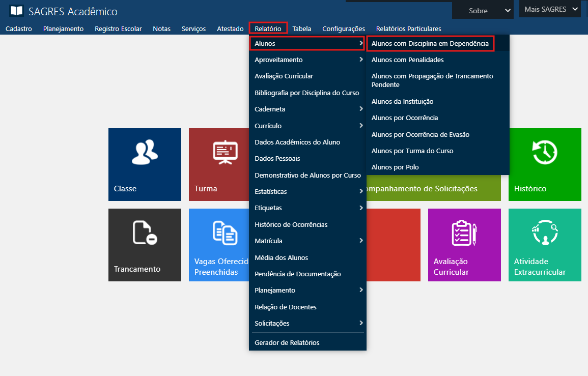
Task: Open the Classe tile icon
Action: pos(145,153)
